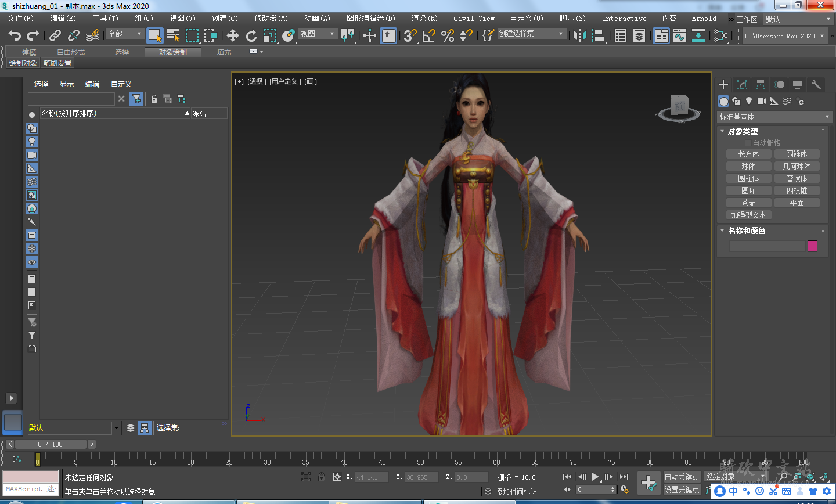
Task: Open Select by Name dialog
Action: [x=173, y=36]
